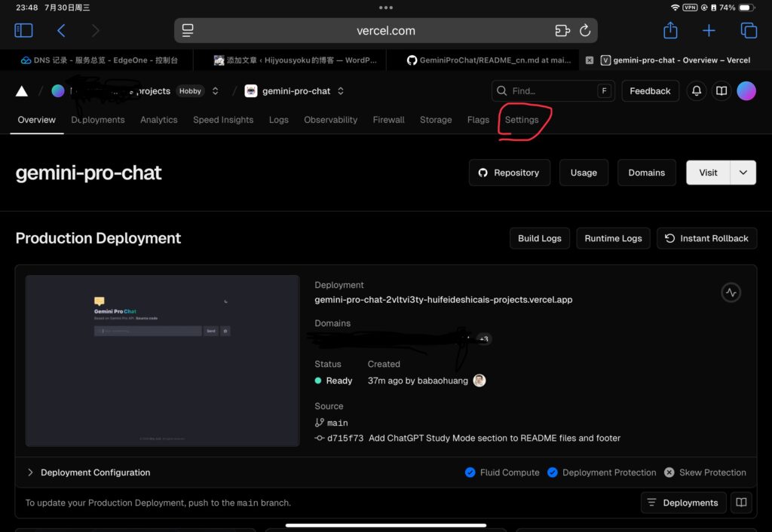This screenshot has width=772, height=532.
Task: Open the user account avatar menu
Action: (x=746, y=91)
